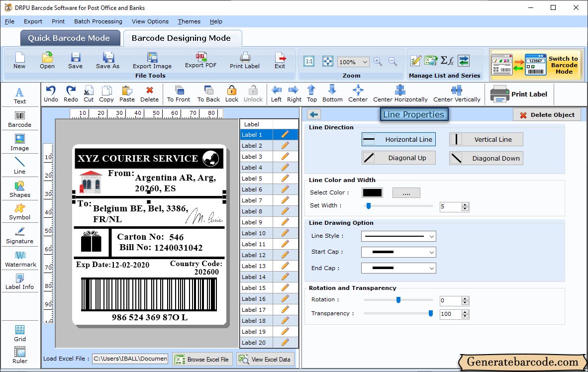Click Print Label in File Tools

click(x=244, y=60)
